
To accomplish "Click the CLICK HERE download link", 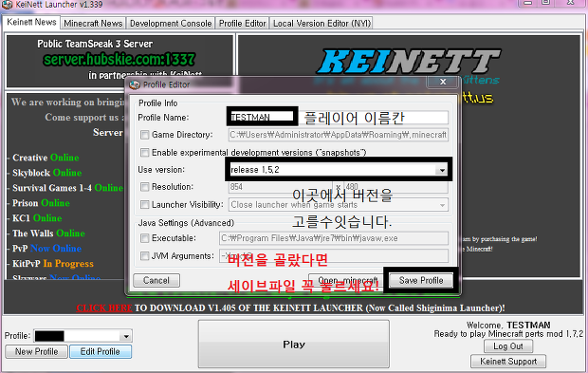I will point(104,308).
